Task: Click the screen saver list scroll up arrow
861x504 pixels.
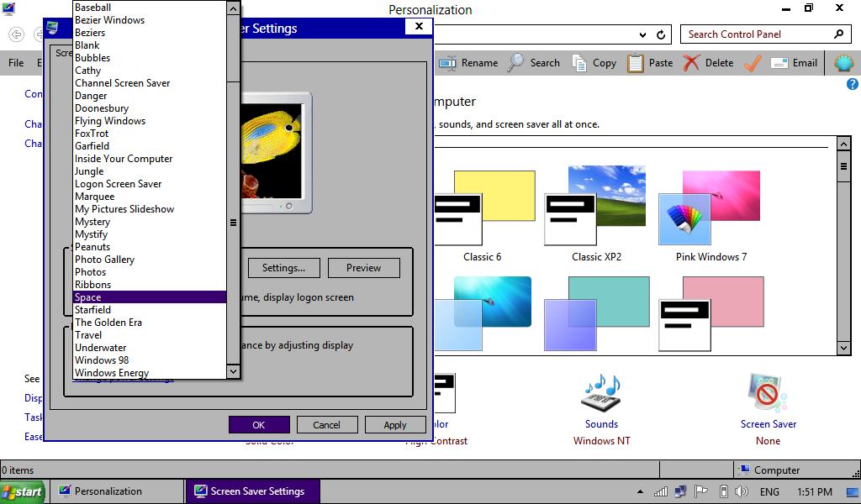Action: click(x=234, y=8)
